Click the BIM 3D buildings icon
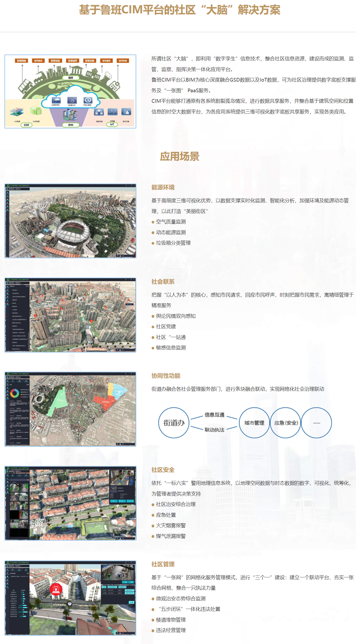This screenshot has width=356, height=644. point(70,114)
